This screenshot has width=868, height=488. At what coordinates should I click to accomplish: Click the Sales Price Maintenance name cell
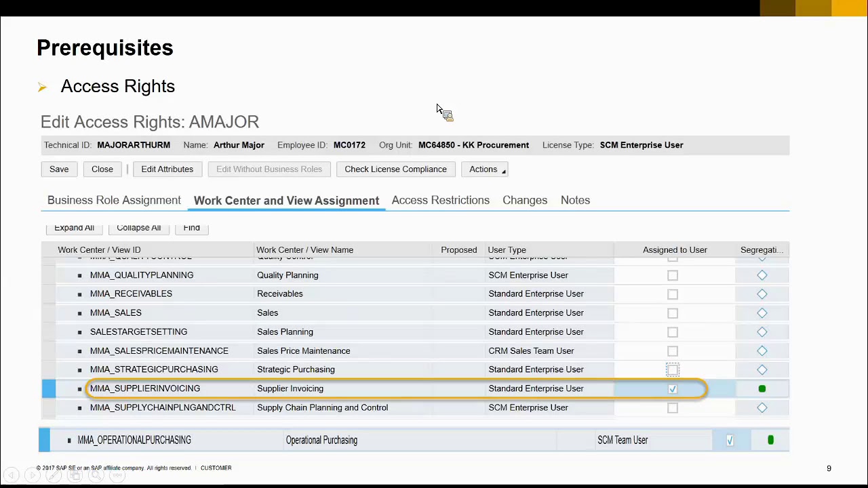click(304, 351)
